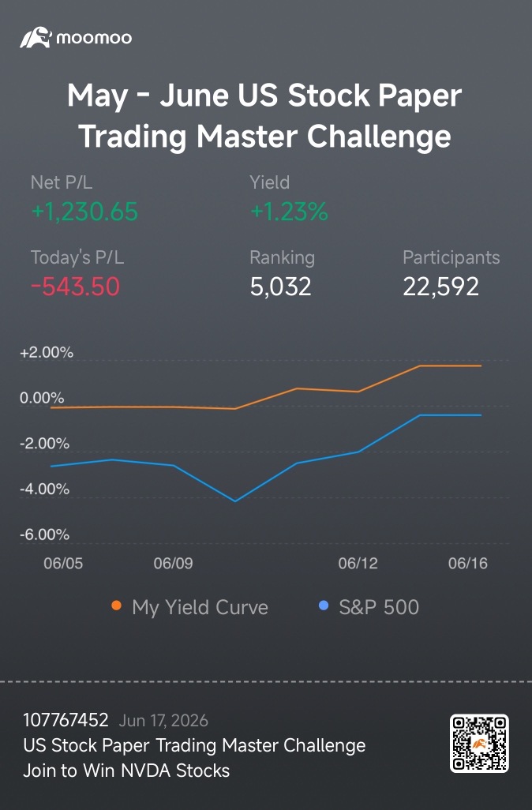
Task: Select the 06/09 date marker
Action: (x=173, y=563)
